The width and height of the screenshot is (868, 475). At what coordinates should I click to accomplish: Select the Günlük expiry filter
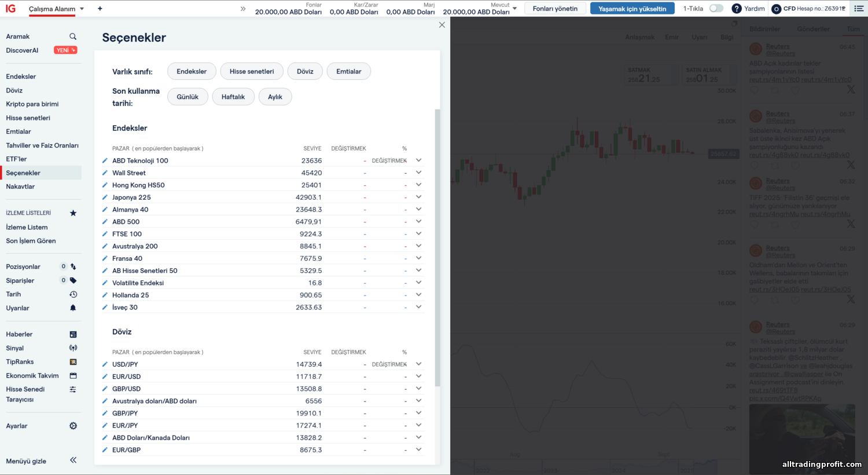pyautogui.click(x=187, y=97)
